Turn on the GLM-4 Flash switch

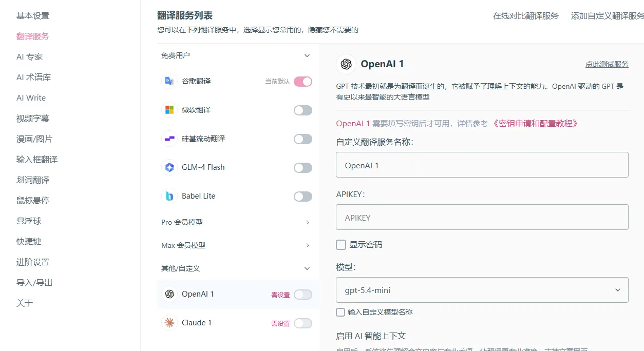(303, 167)
